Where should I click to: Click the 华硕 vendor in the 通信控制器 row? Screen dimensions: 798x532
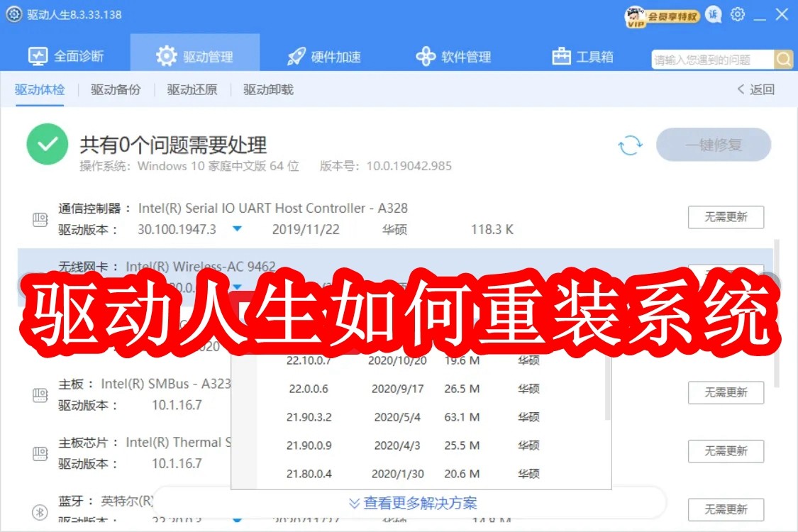(x=394, y=230)
